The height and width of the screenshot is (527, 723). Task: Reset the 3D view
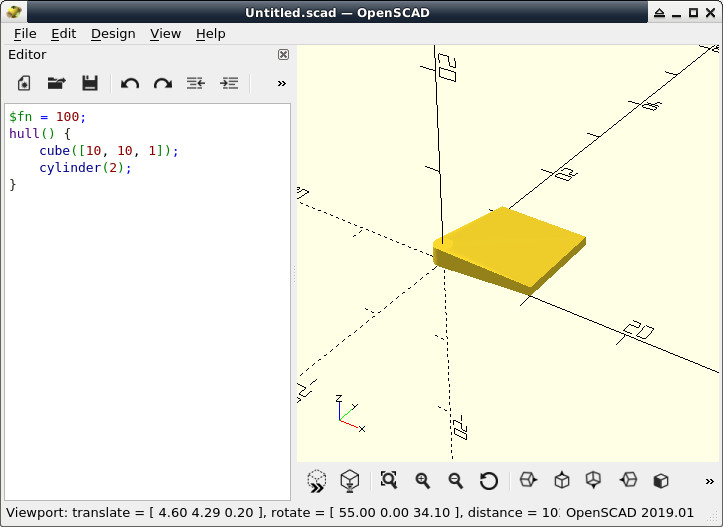489,481
